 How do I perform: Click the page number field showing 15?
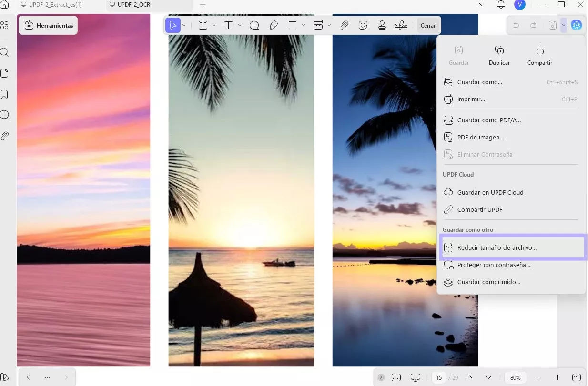click(x=439, y=377)
